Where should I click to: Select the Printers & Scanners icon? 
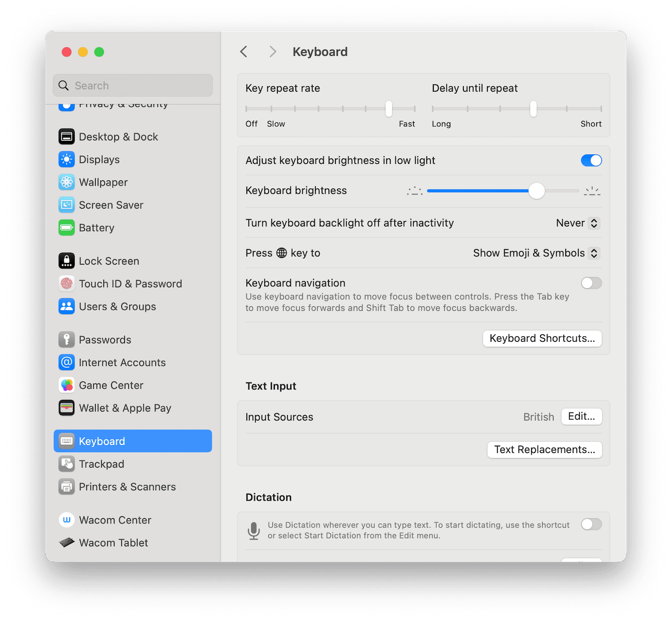pos(67,486)
